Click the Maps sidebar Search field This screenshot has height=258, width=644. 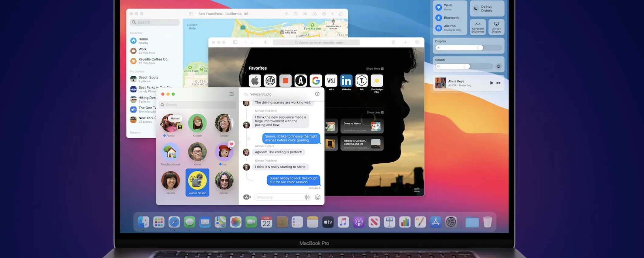155,22
